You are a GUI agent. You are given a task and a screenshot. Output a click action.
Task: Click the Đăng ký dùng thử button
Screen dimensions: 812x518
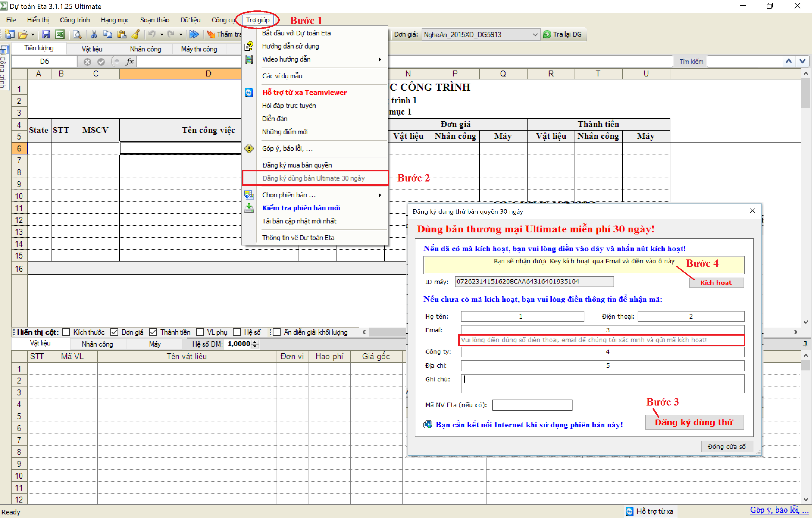[x=694, y=422]
